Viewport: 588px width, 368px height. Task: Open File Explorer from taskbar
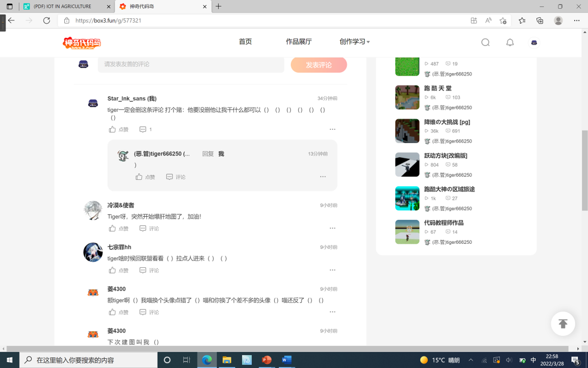(x=227, y=360)
